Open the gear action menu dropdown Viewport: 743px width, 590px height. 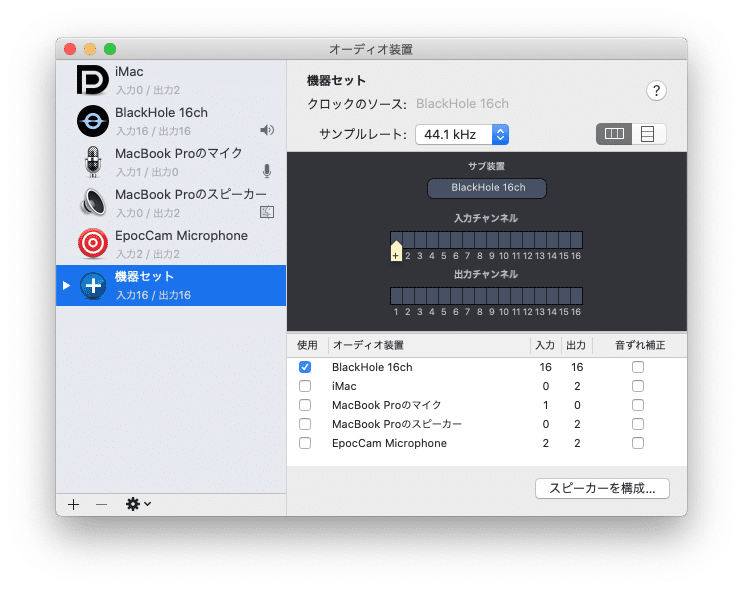pos(138,504)
